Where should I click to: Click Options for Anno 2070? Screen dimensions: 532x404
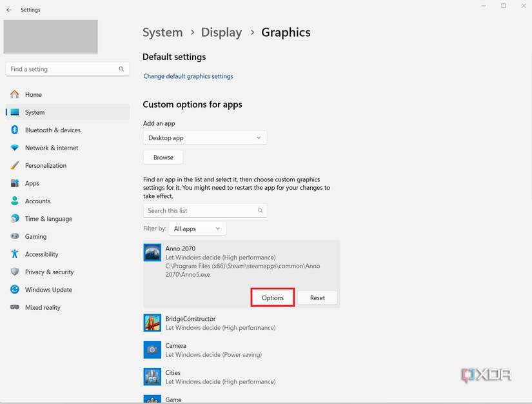[272, 298]
